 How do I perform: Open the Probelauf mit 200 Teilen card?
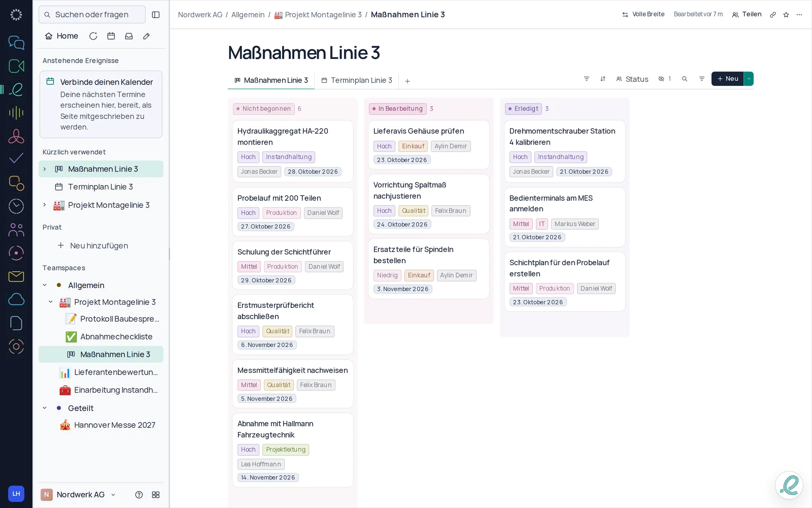[x=293, y=212]
